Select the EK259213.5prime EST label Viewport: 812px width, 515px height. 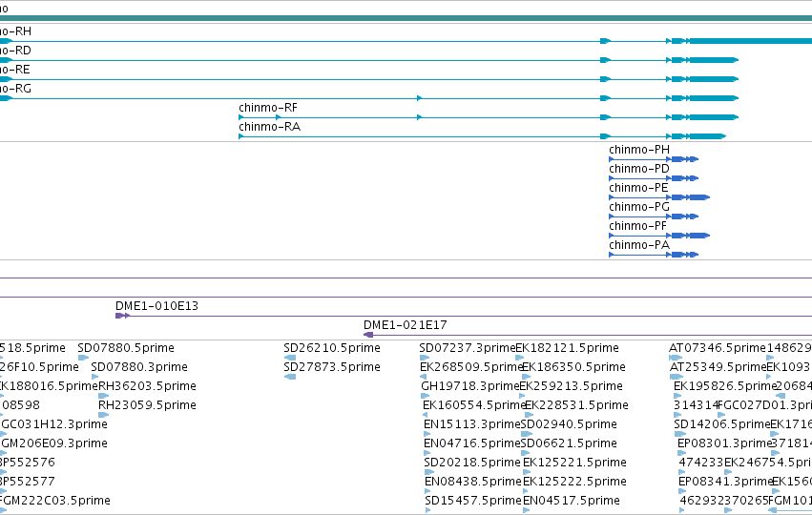coord(571,386)
